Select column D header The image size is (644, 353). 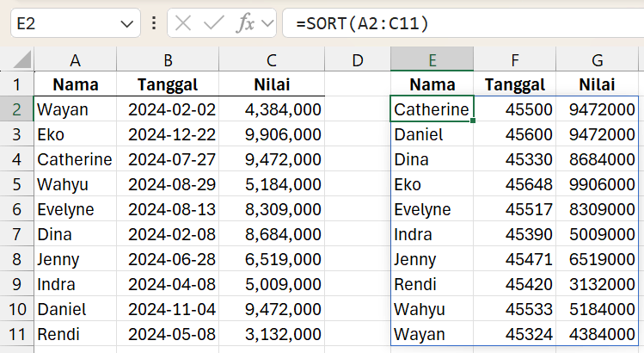(x=358, y=60)
